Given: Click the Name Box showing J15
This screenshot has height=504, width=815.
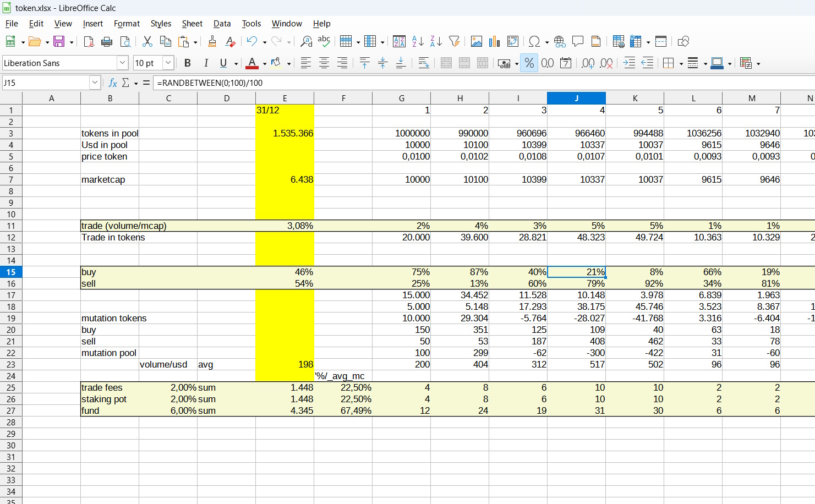Looking at the screenshot, I should (x=46, y=83).
